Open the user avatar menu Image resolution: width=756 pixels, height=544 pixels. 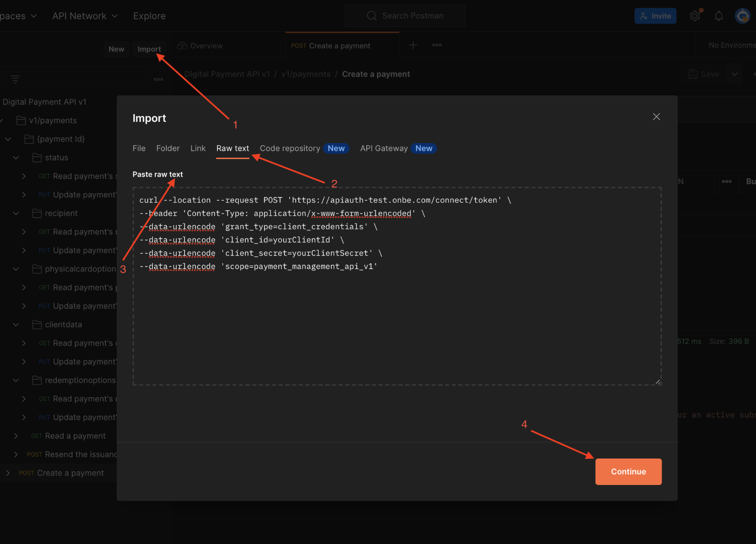743,16
